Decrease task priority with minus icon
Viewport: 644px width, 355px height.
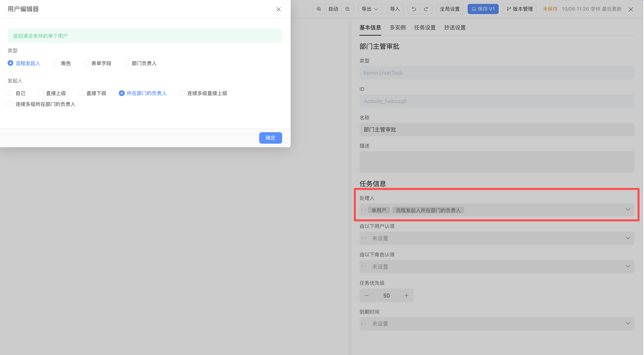pos(367,295)
